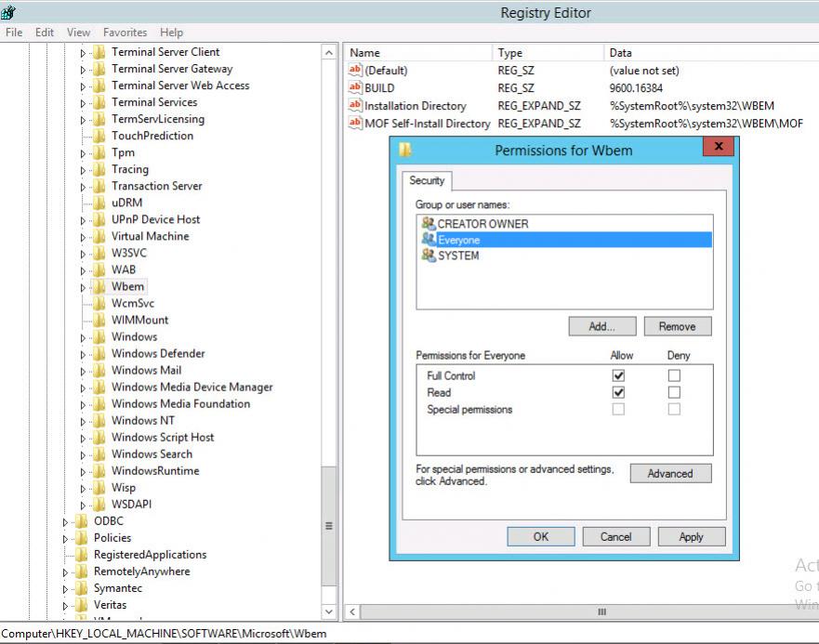The width and height of the screenshot is (819, 644).
Task: Cancel the Permissions dialog
Action: 616,536
